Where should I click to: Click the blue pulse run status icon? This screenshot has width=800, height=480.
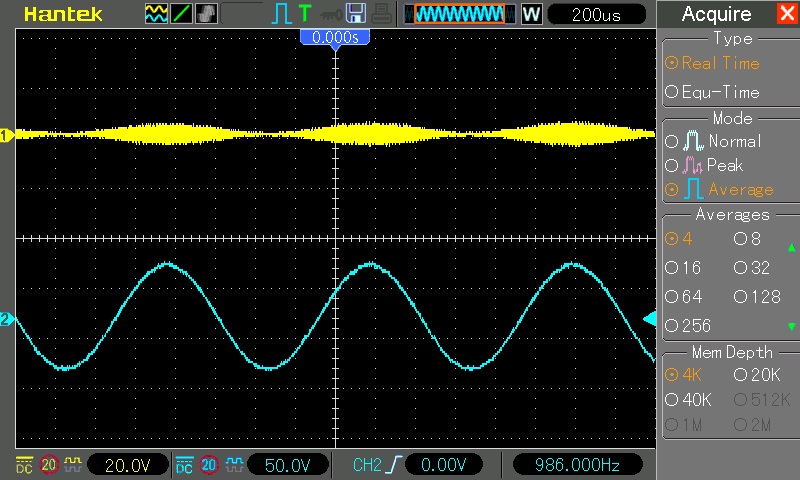(x=281, y=14)
